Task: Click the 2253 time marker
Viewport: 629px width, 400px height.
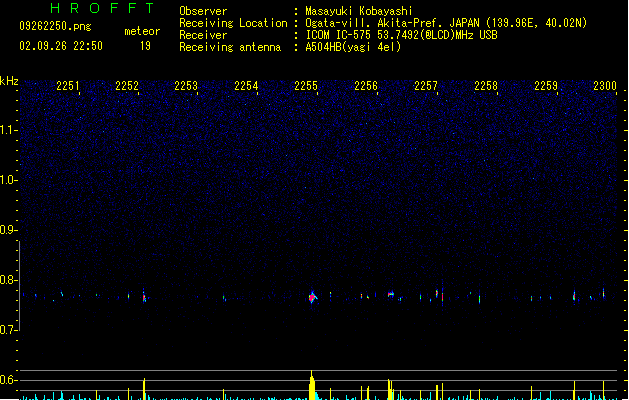Action: point(186,86)
